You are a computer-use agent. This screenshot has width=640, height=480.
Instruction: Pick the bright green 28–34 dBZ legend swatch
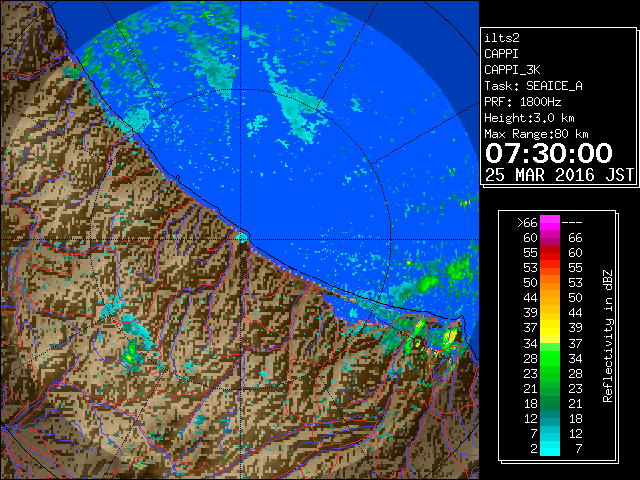pyautogui.click(x=550, y=358)
